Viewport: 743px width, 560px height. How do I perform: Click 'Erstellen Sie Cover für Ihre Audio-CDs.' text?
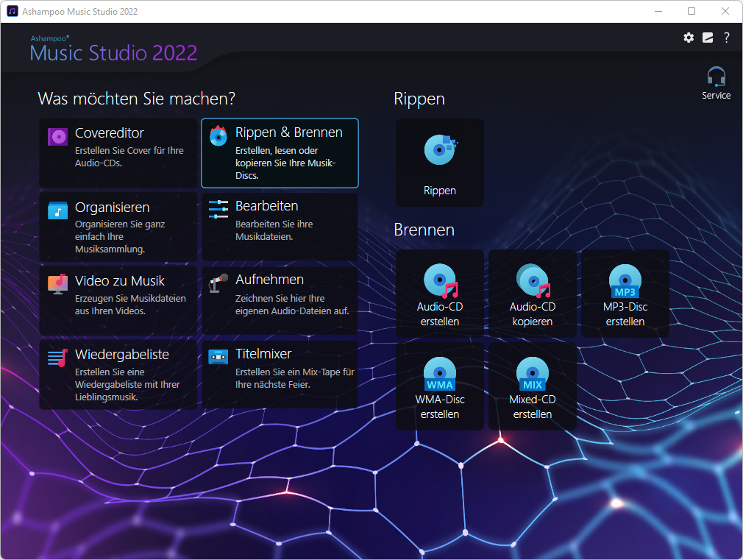pos(129,157)
